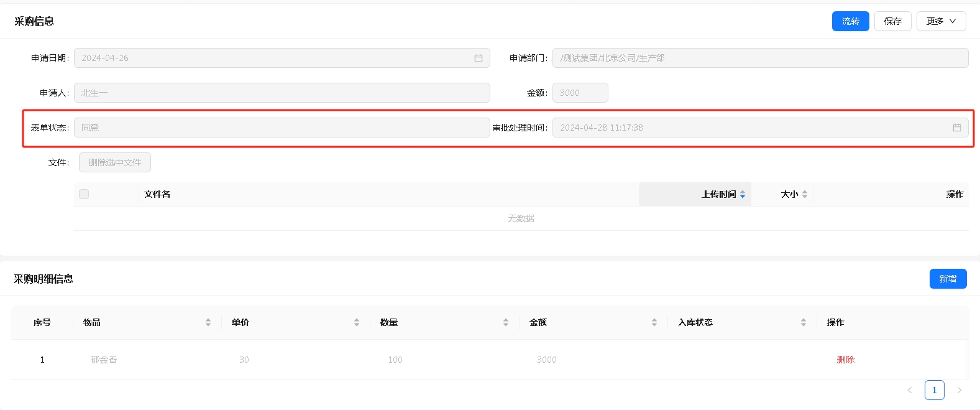Click the 删除选中文件 button
The width and height of the screenshot is (980, 410).
115,162
